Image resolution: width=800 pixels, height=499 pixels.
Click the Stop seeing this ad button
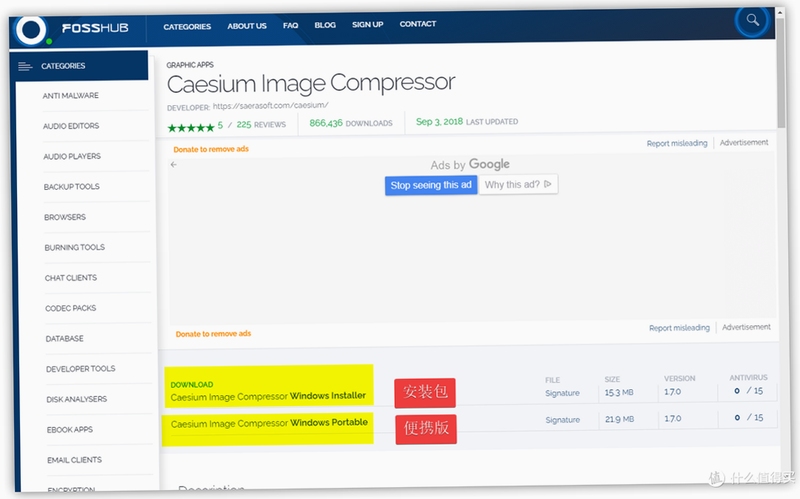[431, 185]
